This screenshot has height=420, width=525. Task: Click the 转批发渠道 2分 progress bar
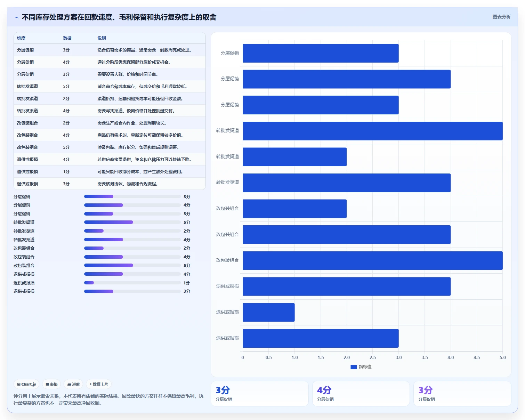click(x=132, y=231)
